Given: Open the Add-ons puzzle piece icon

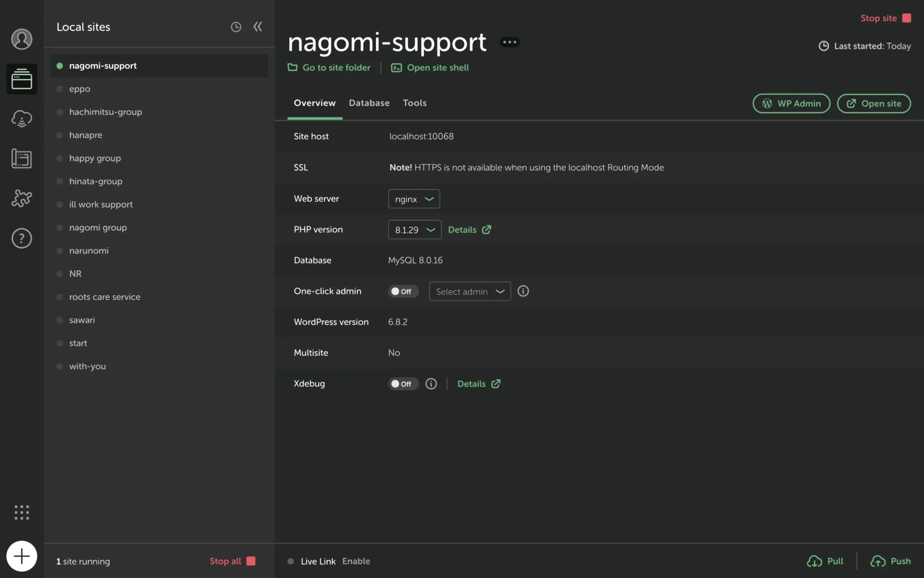Looking at the screenshot, I should 21,199.
